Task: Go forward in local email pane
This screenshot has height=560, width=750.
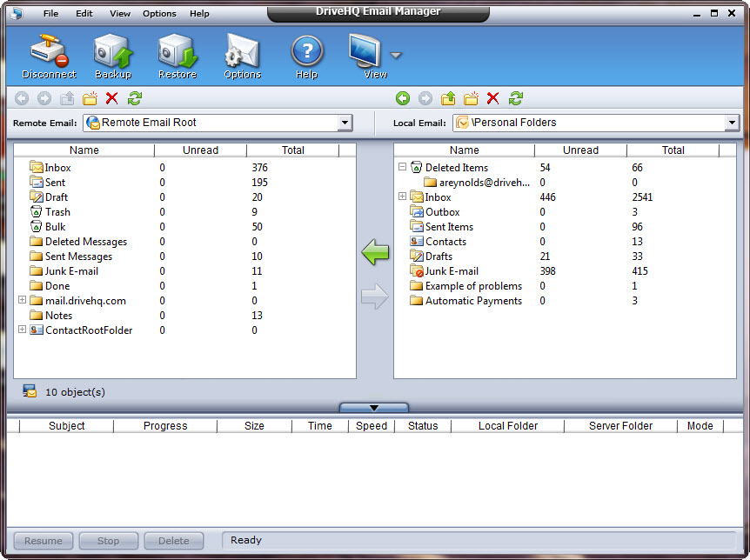Action: point(425,98)
